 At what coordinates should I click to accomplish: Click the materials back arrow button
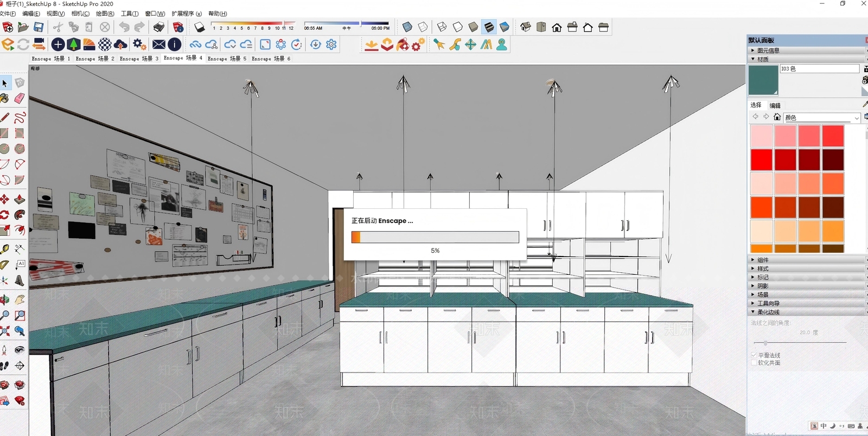click(x=755, y=117)
